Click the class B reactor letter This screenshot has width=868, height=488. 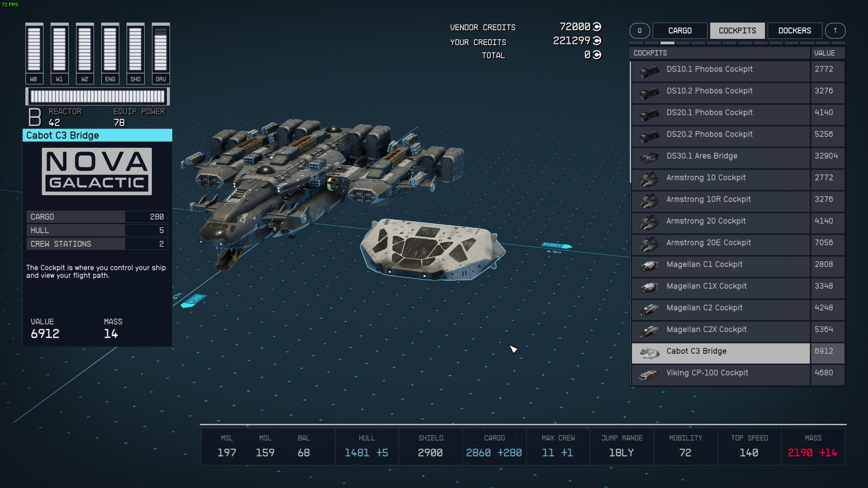point(35,117)
